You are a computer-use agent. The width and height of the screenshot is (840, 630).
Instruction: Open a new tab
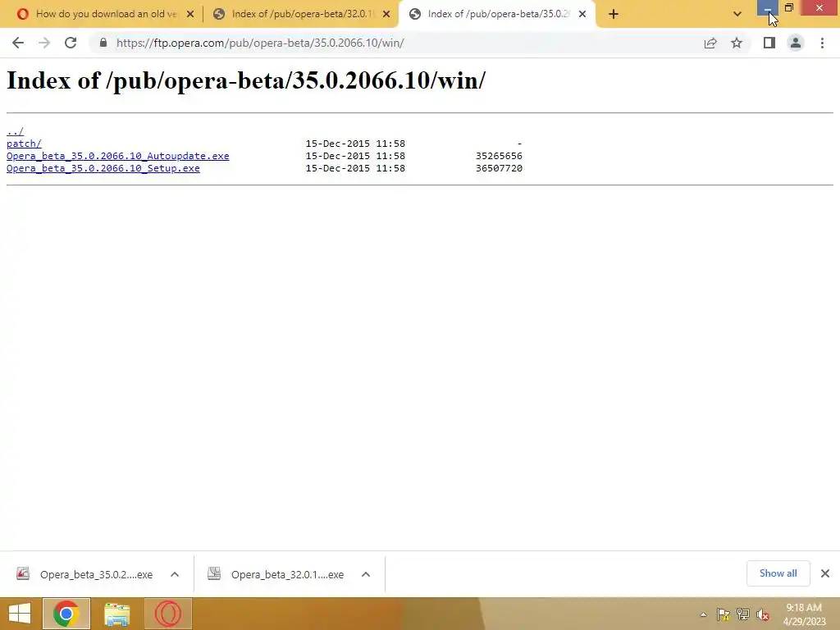614,14
